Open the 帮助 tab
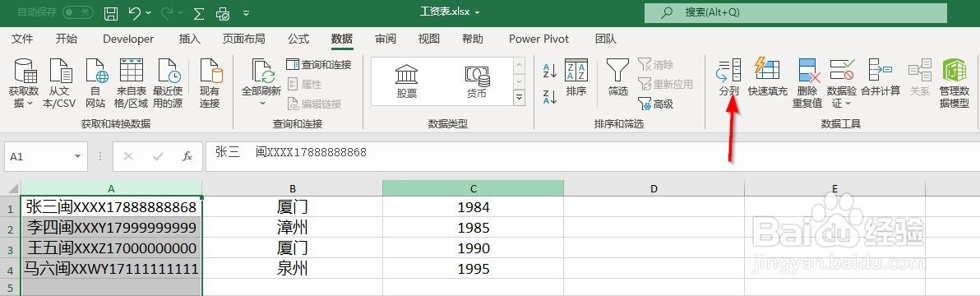The height and width of the screenshot is (296, 980). (x=473, y=39)
